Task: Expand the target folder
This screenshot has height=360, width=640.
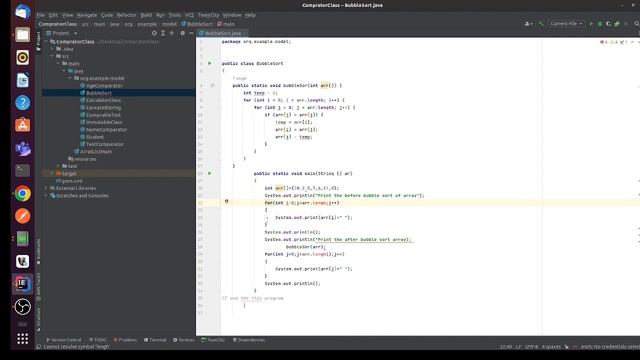Action: (x=52, y=173)
